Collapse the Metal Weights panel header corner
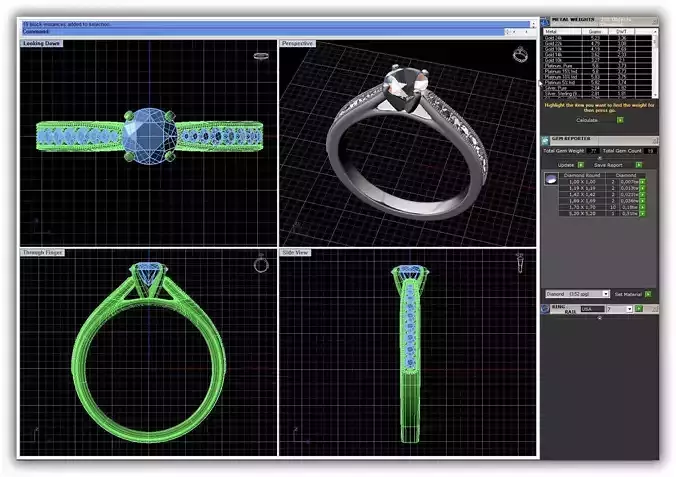Screen dimensions: 676x477 [x=655, y=21]
